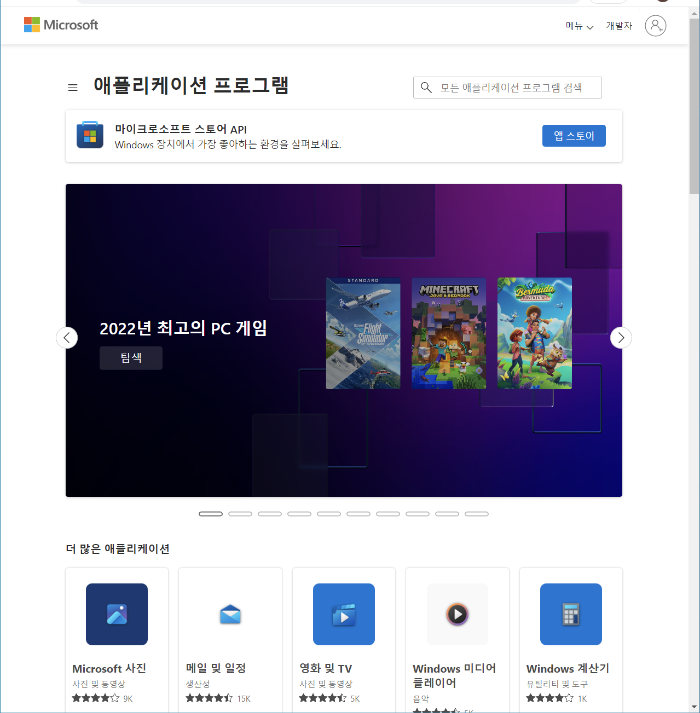The image size is (700, 713).
Task: Select the Minecraft game cover
Action: (x=449, y=333)
